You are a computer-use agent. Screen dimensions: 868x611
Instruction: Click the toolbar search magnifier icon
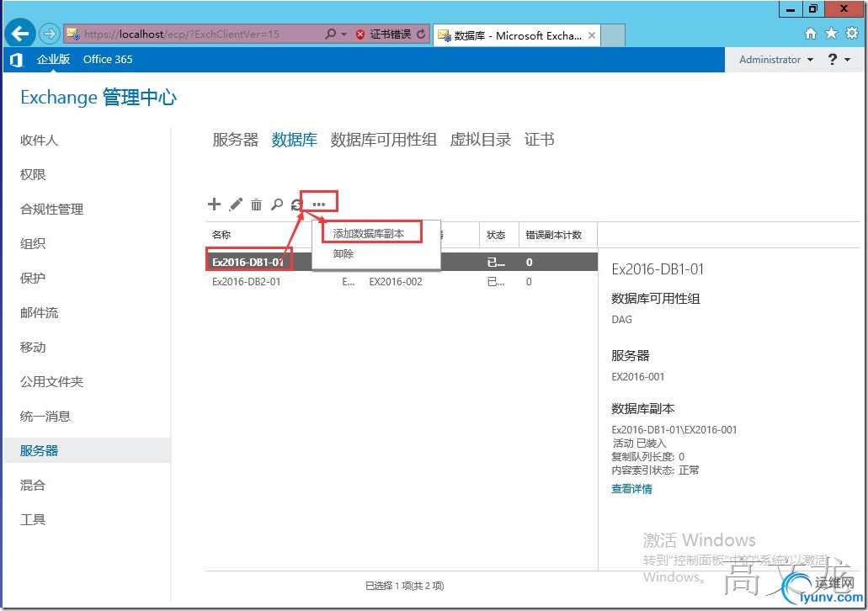pos(277,205)
